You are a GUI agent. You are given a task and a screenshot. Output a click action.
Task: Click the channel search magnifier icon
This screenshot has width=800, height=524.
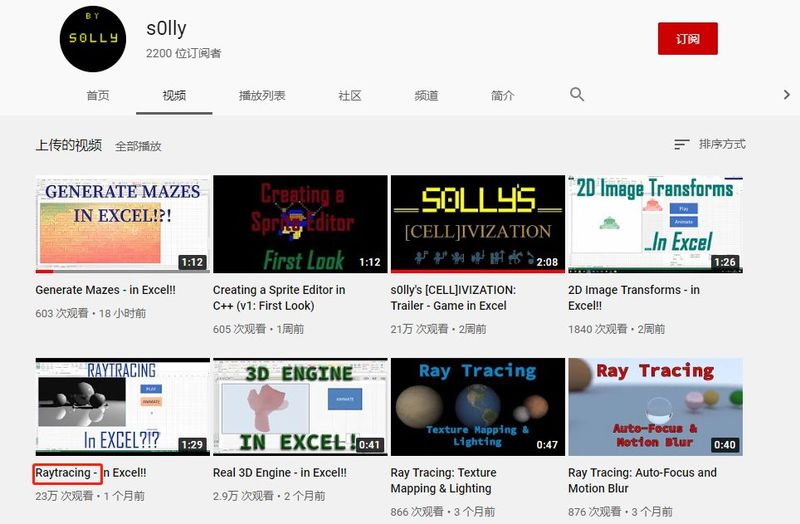(577, 94)
